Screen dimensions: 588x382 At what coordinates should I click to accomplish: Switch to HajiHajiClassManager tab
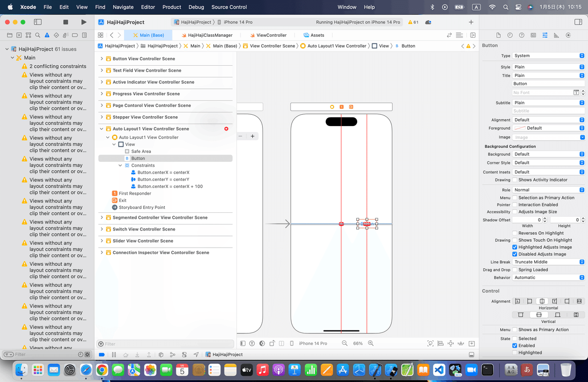[x=207, y=35]
